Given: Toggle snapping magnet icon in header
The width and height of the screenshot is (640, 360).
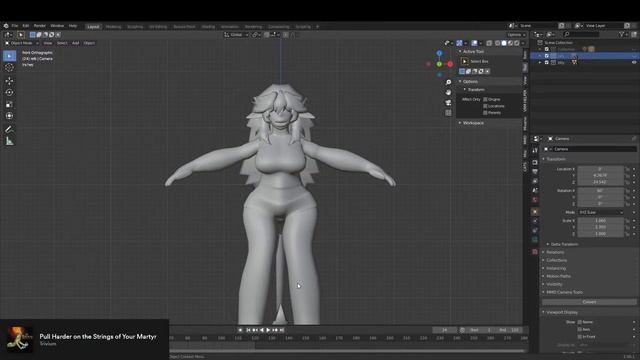Looking at the screenshot, I should coord(267,35).
